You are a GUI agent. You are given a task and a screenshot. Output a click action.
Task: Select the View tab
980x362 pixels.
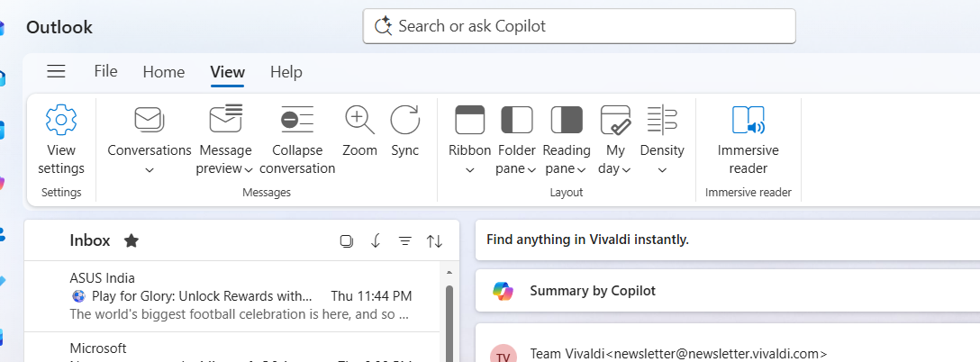(228, 72)
